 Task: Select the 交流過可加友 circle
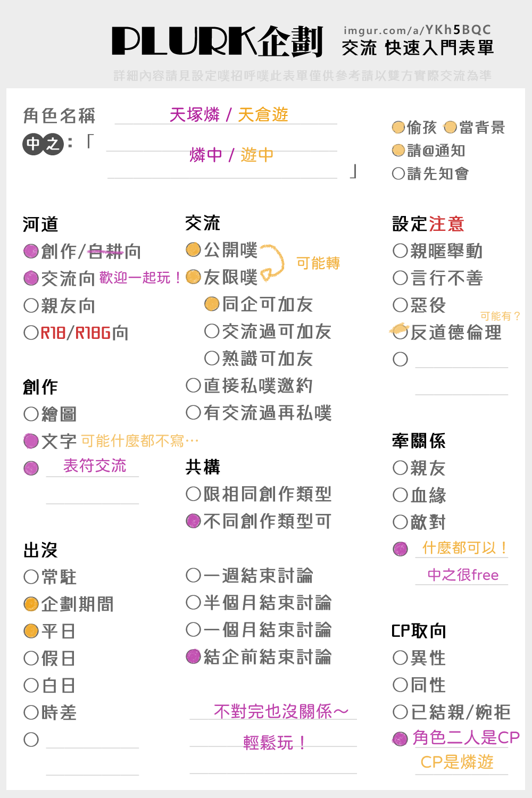coord(212,331)
